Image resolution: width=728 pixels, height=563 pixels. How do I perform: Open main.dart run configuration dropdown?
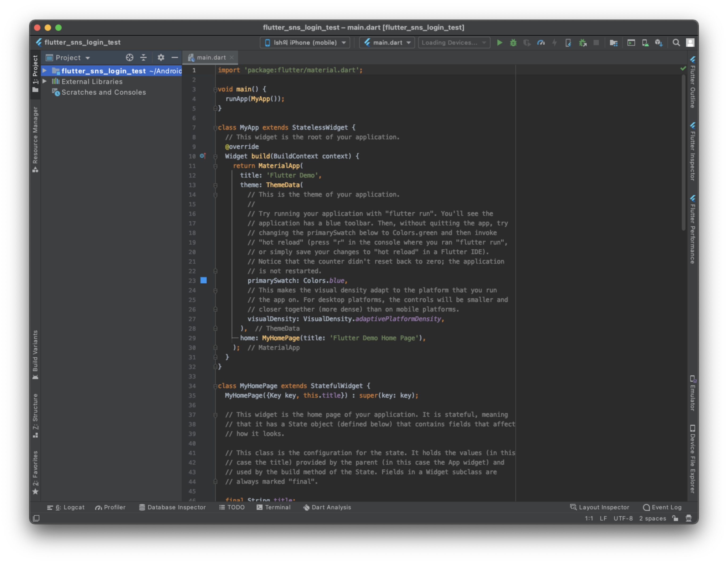click(387, 43)
